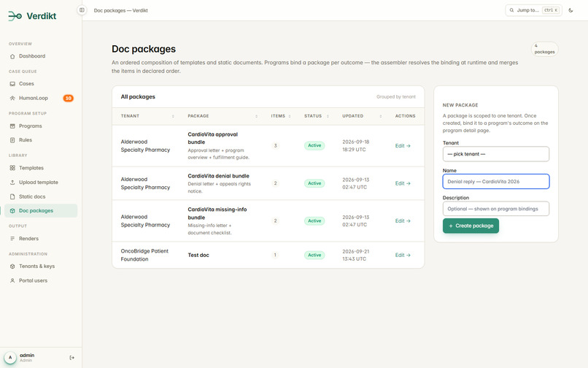Open the Jump to search box

tap(533, 10)
